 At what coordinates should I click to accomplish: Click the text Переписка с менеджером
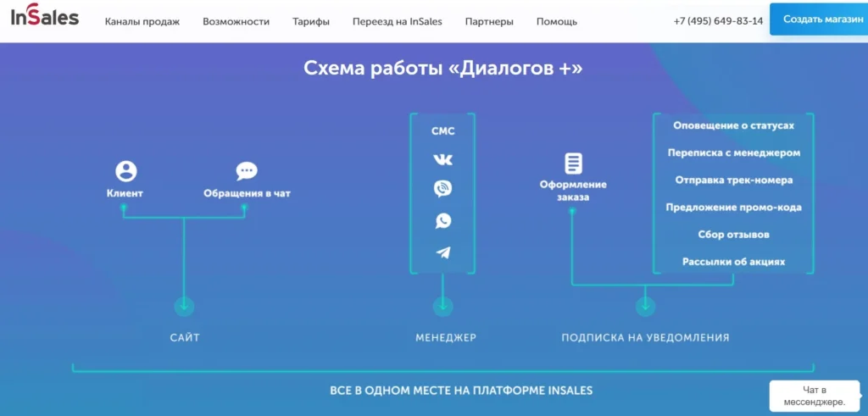coord(733,153)
